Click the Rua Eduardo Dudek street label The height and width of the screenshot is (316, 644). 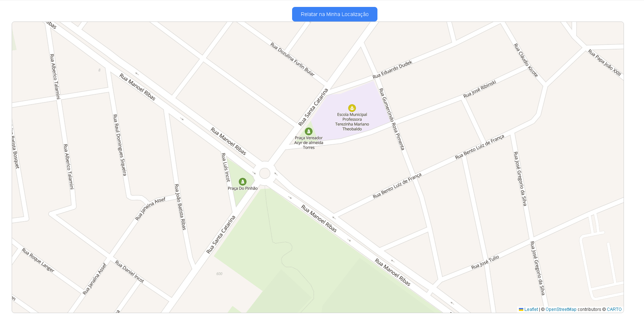coord(392,69)
